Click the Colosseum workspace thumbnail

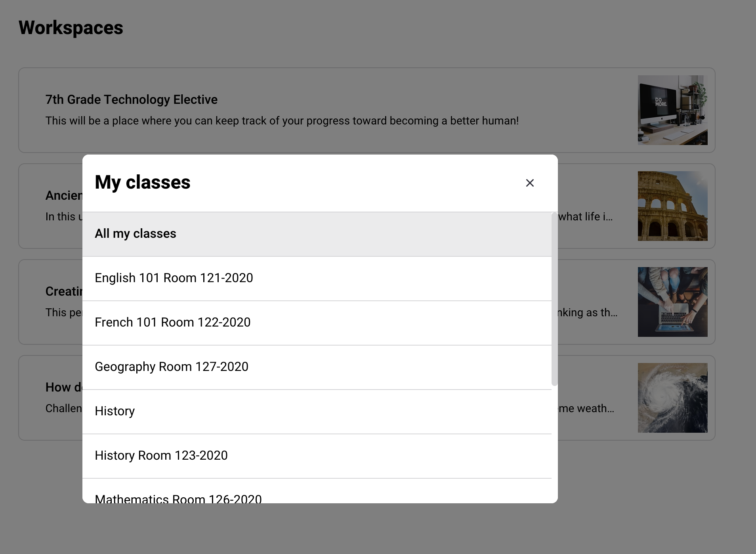pos(672,206)
